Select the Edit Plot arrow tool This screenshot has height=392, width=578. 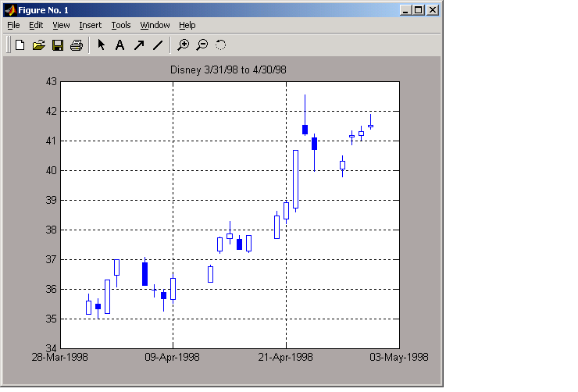101,45
